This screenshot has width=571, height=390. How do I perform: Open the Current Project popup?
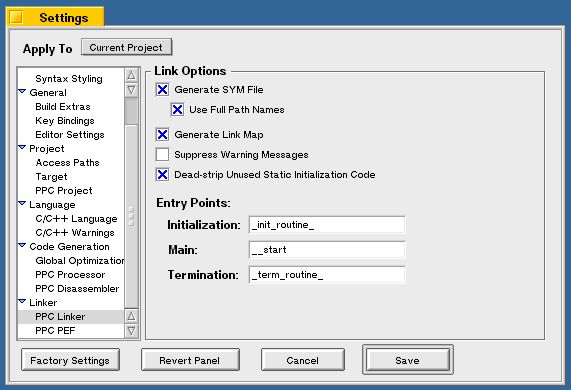click(x=126, y=47)
